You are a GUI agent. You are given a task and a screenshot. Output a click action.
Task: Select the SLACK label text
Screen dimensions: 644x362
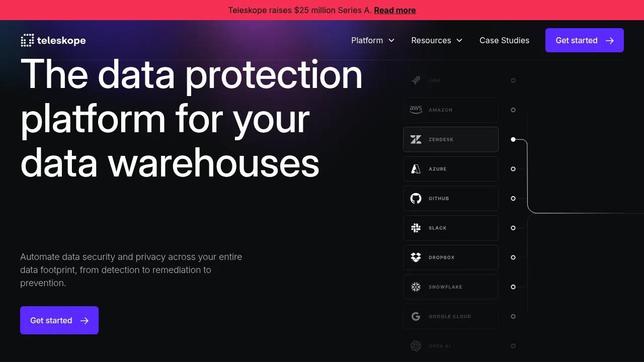coord(438,228)
